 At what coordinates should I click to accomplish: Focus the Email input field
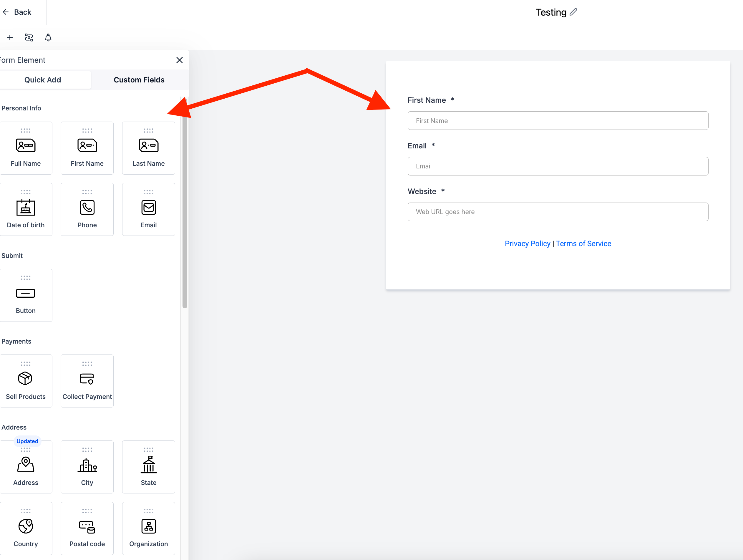[558, 166]
